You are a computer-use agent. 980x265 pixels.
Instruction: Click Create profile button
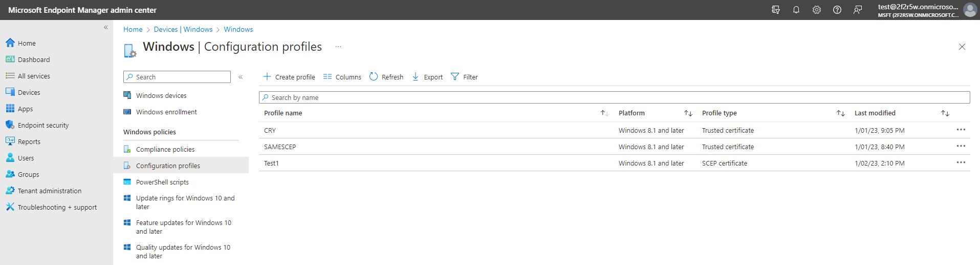click(x=289, y=77)
